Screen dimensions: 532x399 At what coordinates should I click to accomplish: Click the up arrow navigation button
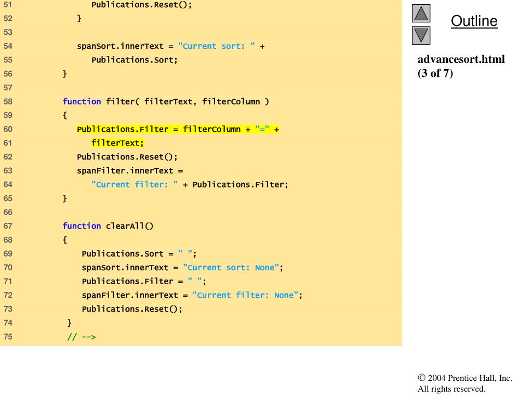[x=421, y=13]
